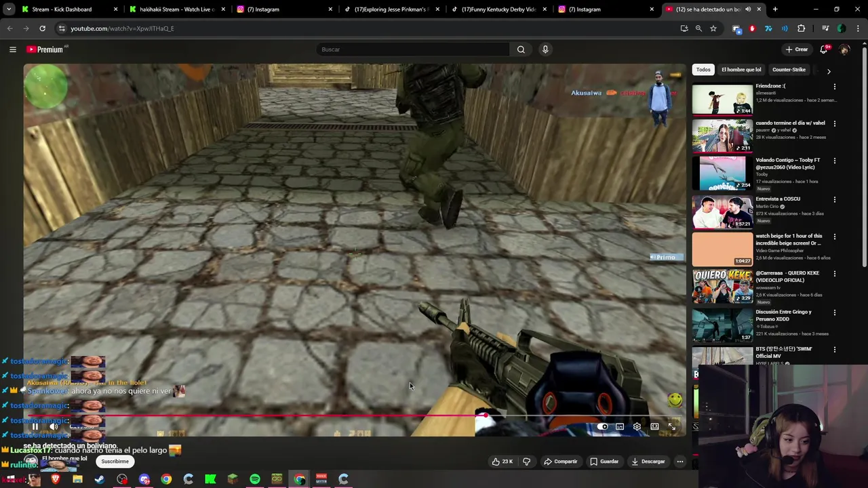Select El hombre que lol chip
The height and width of the screenshot is (488, 868).
tap(741, 70)
